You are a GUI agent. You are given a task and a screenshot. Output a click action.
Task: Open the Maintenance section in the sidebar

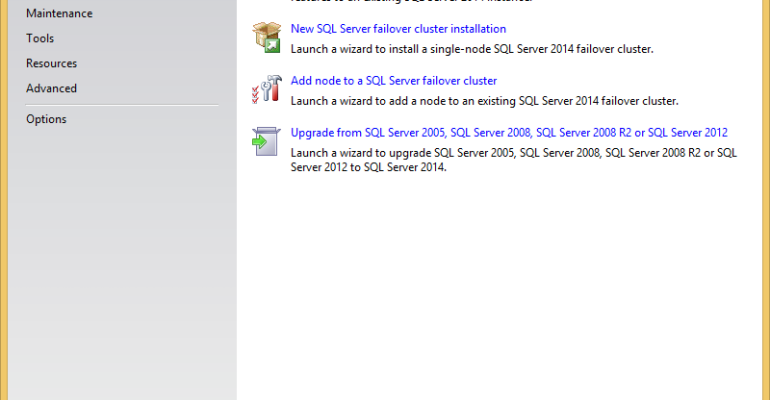59,13
